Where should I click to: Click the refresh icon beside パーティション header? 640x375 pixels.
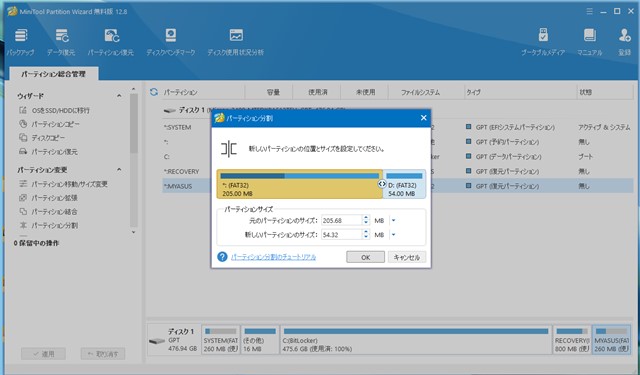154,92
